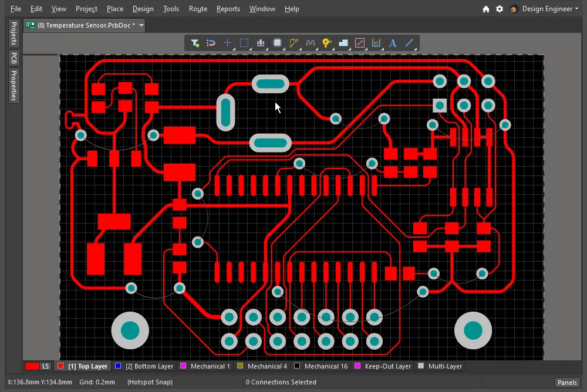The height and width of the screenshot is (392, 587).
Task: Select the Place String text tool
Action: [393, 43]
